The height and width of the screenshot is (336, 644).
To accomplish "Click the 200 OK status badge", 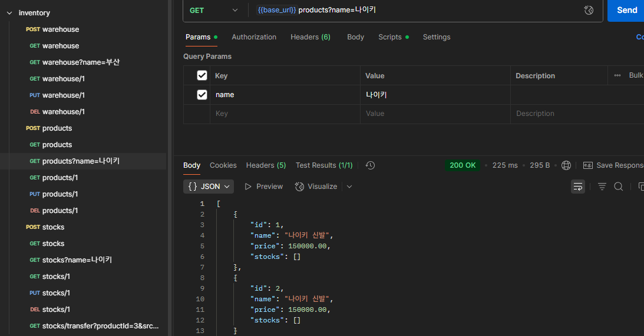I will (463, 165).
